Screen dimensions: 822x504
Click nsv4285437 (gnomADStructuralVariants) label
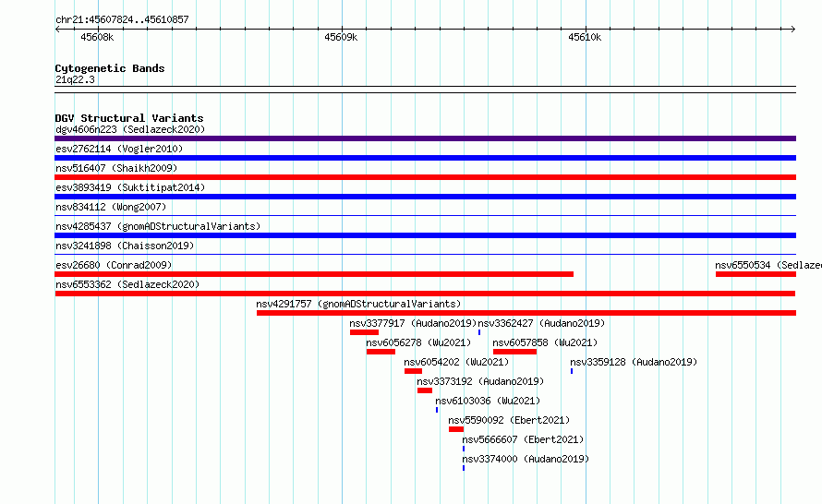tap(158, 226)
